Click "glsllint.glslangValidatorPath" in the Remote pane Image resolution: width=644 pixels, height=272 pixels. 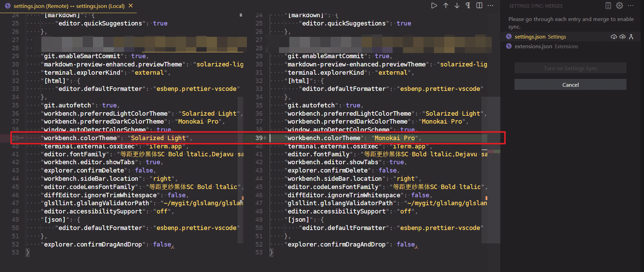point(97,203)
